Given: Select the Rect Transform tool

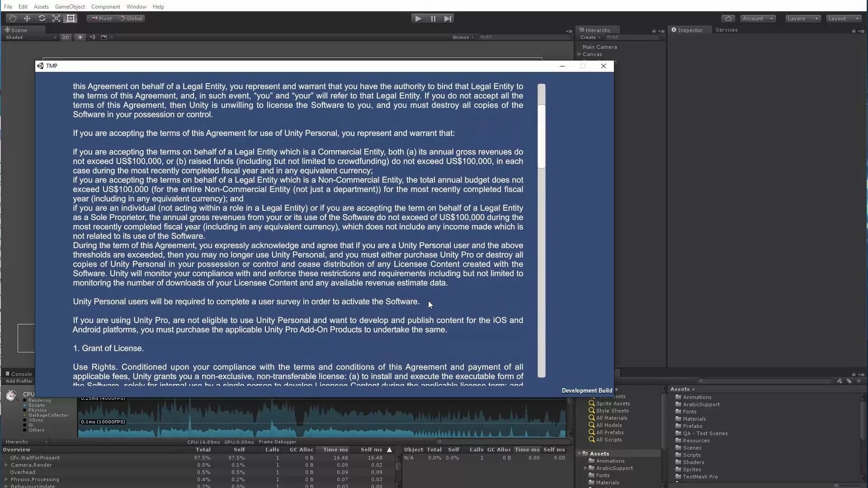Looking at the screenshot, I should tap(71, 19).
